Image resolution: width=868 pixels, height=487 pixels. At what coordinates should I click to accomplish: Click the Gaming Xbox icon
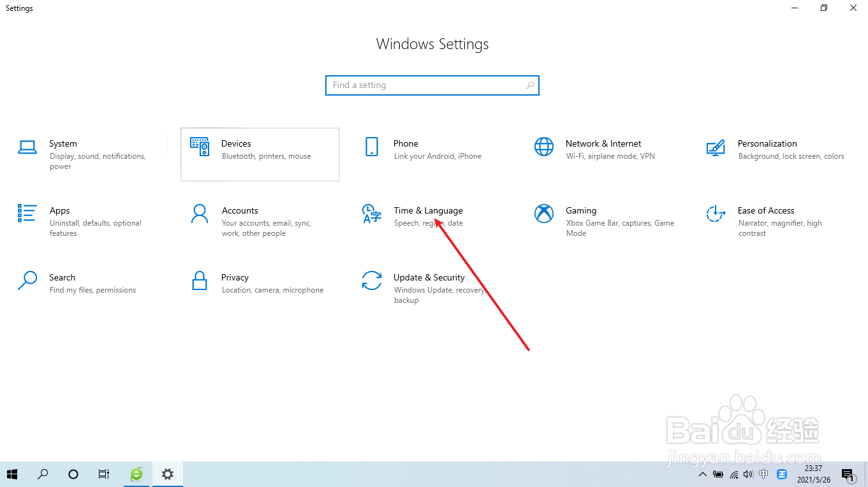click(x=544, y=214)
